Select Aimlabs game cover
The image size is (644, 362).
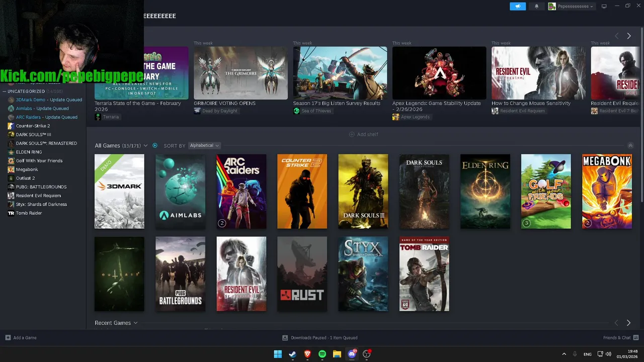click(180, 191)
